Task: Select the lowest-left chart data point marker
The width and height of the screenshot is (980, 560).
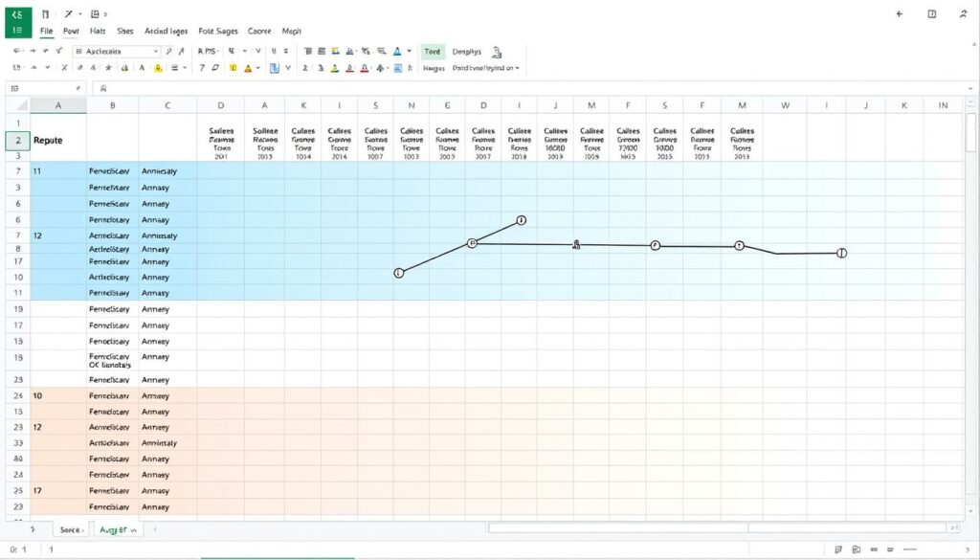Action: pyautogui.click(x=399, y=273)
